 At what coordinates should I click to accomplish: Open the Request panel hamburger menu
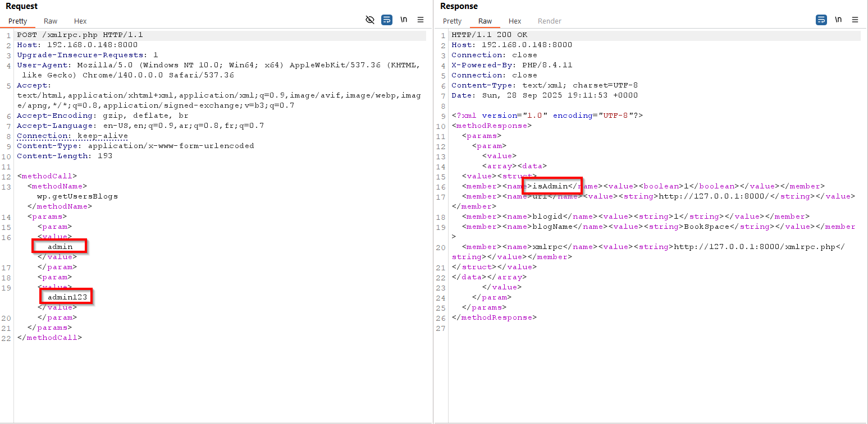[421, 20]
